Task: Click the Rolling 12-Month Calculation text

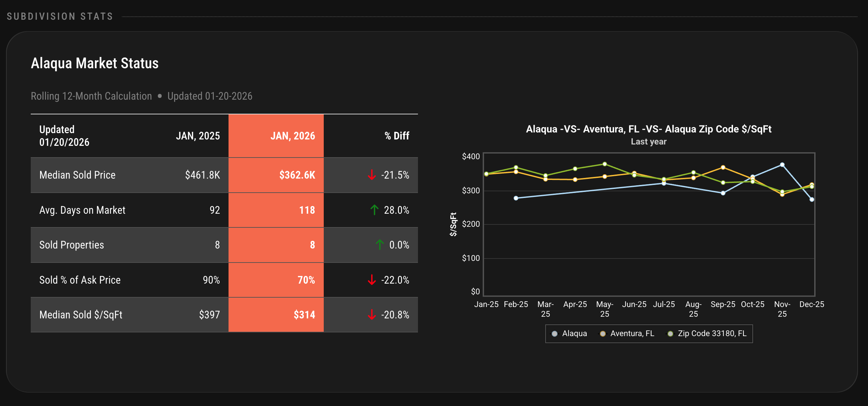Action: point(91,96)
